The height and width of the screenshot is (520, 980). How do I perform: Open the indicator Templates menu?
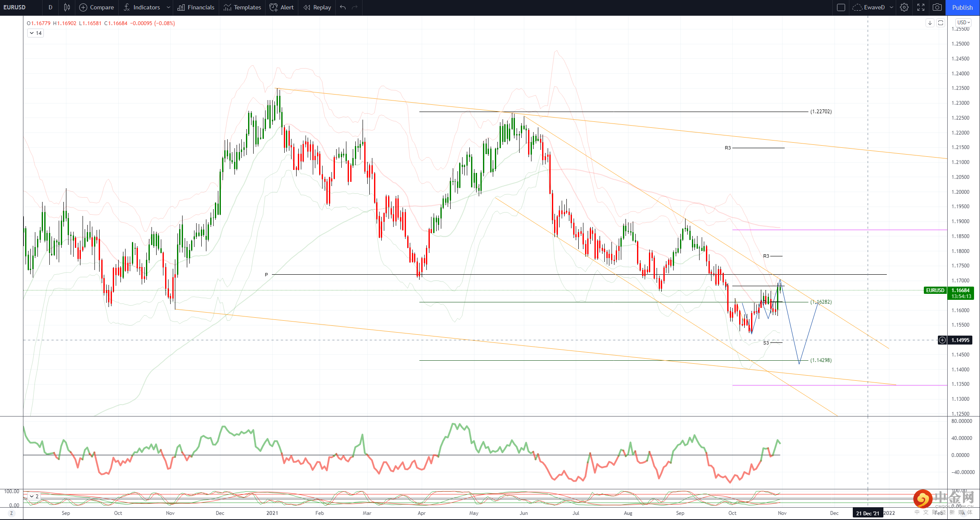click(242, 7)
